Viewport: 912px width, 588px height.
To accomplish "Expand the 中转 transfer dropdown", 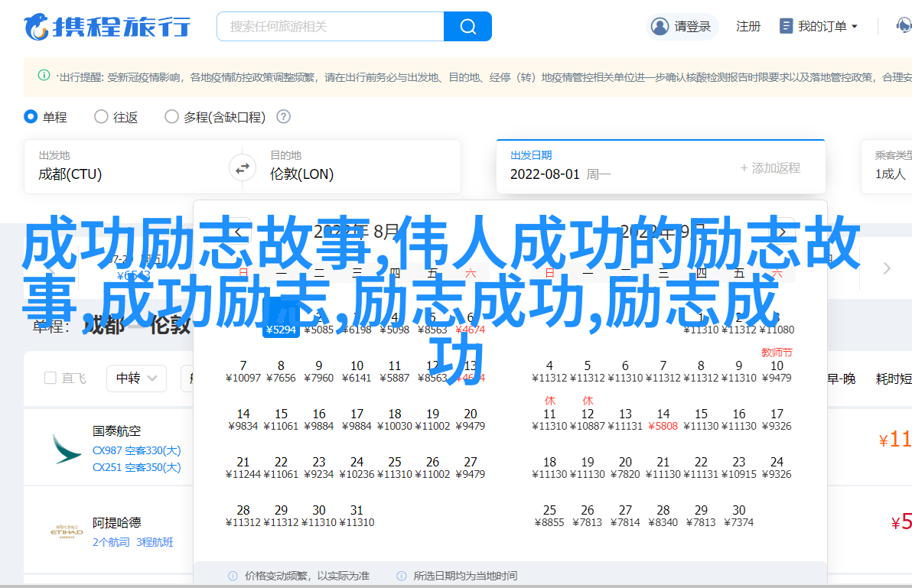I will [x=136, y=378].
